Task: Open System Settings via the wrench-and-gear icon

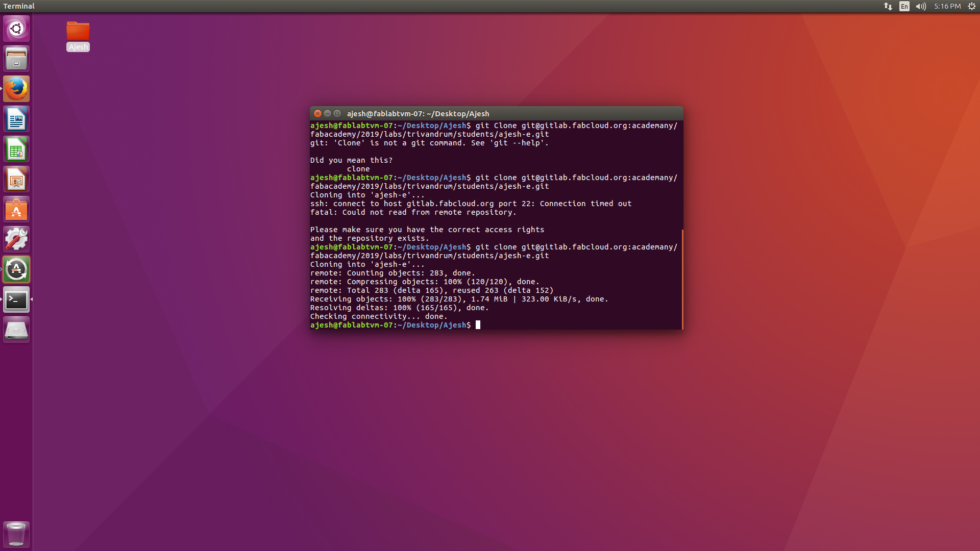Action: click(16, 239)
